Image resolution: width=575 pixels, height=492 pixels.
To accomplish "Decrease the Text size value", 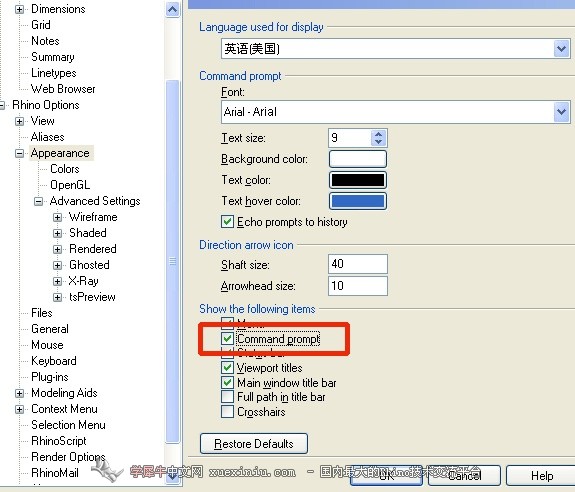I will point(378,142).
